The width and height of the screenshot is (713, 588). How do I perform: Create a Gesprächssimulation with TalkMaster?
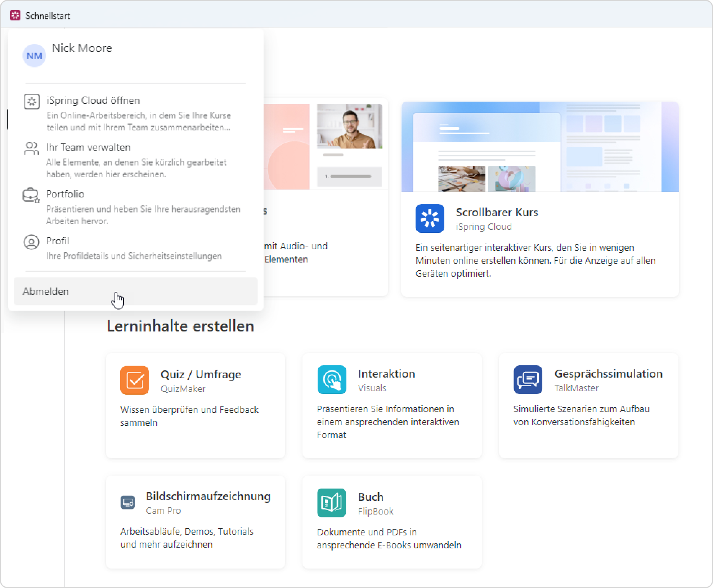pos(589,406)
